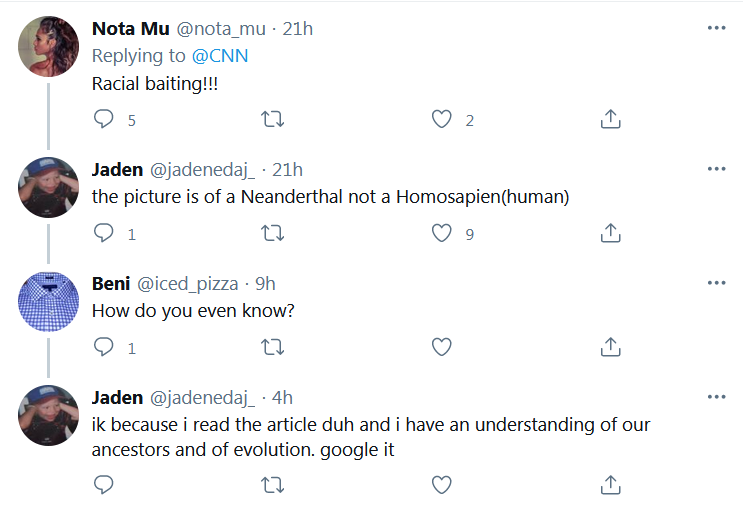
Task: Open more options on Beni's tweet
Action: [716, 283]
